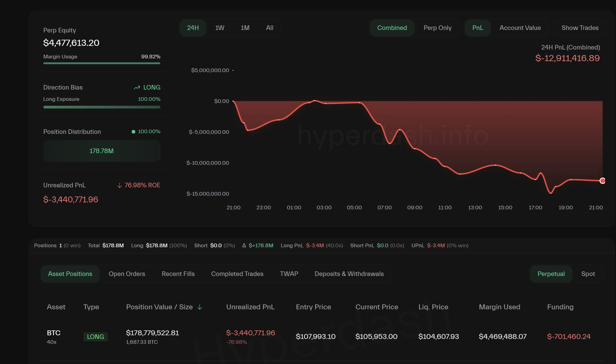Open the Recent Fills tab

[x=178, y=274]
